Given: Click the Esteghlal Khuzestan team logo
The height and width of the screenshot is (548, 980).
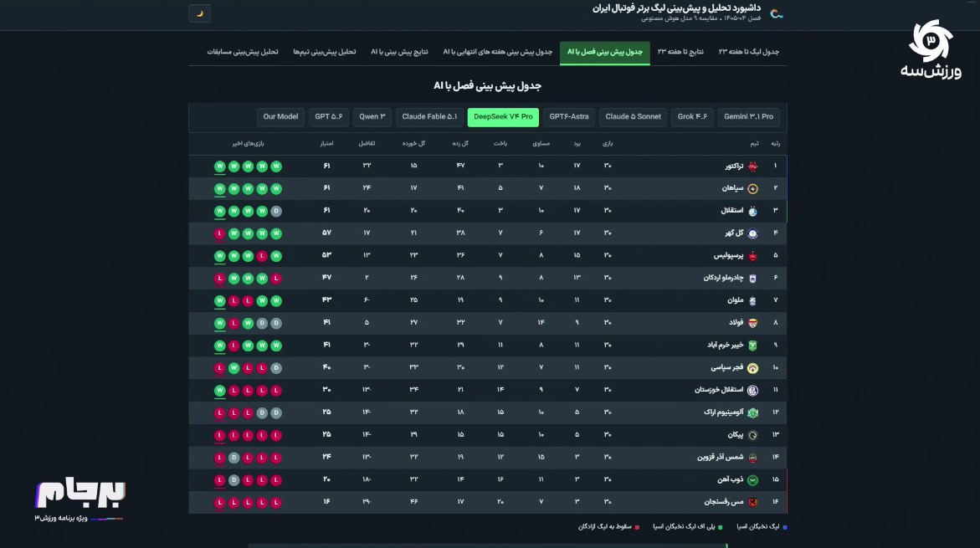Looking at the screenshot, I should coord(752,391).
